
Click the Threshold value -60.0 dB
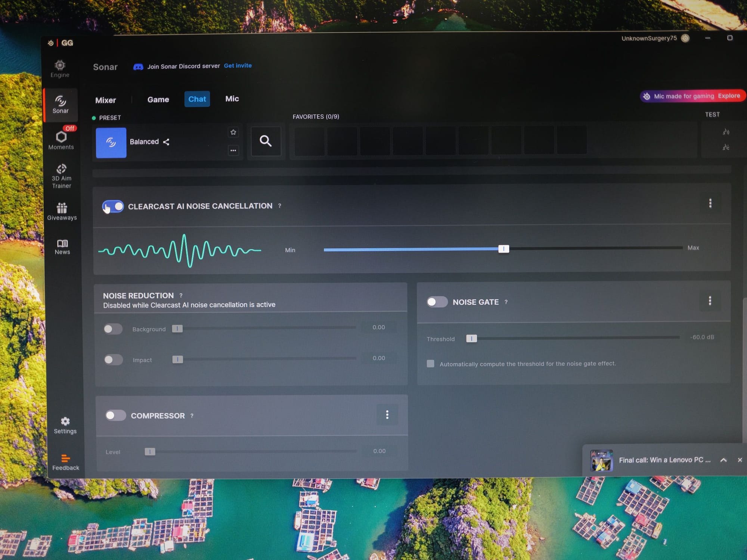click(702, 337)
